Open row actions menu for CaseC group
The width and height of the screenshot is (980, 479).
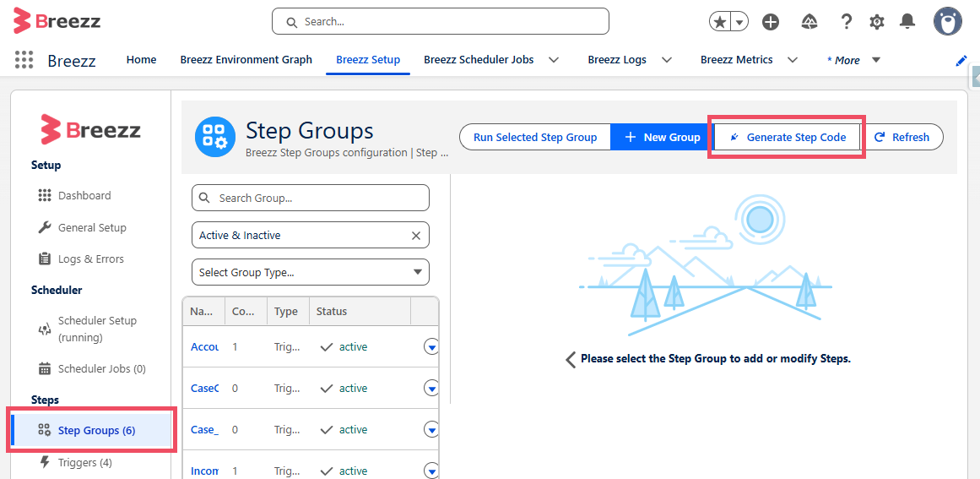(x=431, y=388)
